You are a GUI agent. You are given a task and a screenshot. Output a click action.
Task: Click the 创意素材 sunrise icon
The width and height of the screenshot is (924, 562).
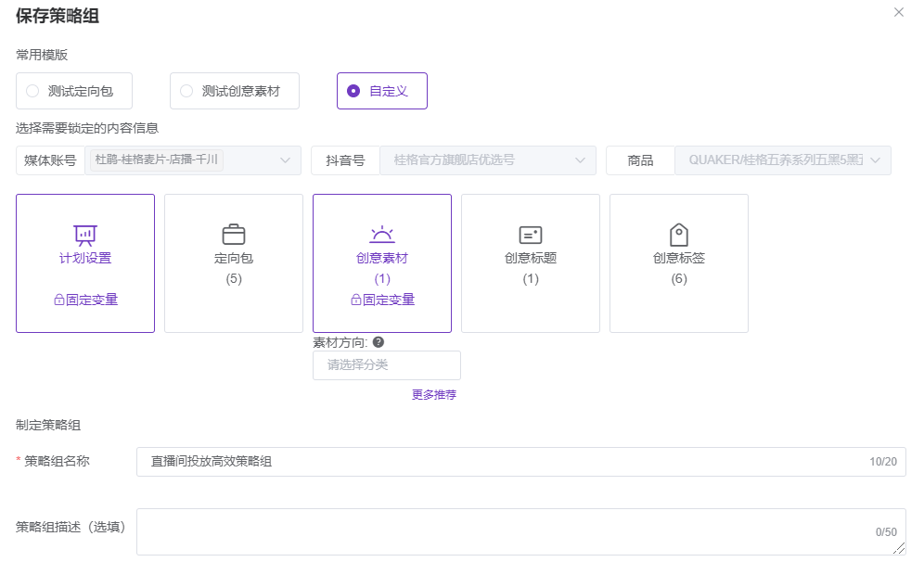coord(382,235)
